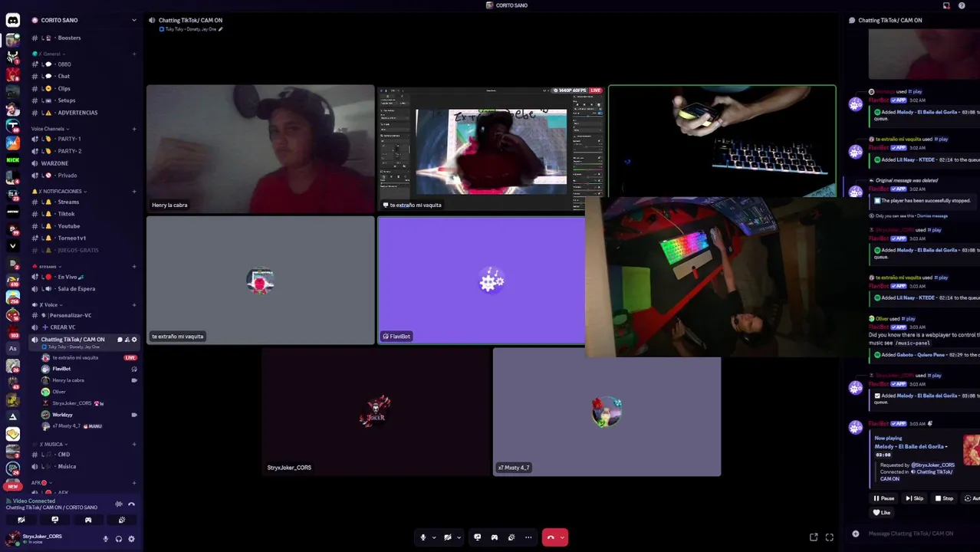Viewport: 980px width, 552px height.
Task: Join the Sala de Espera voice channel
Action: coord(84,289)
